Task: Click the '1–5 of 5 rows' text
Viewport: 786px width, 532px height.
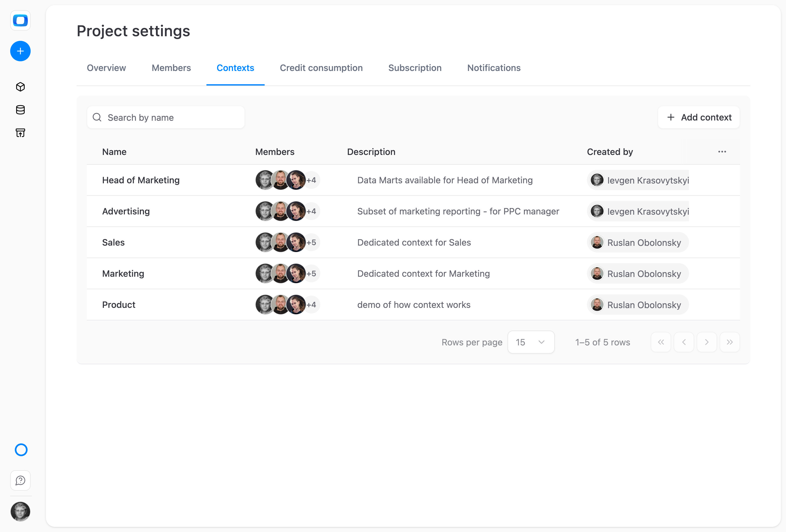Action: click(603, 342)
